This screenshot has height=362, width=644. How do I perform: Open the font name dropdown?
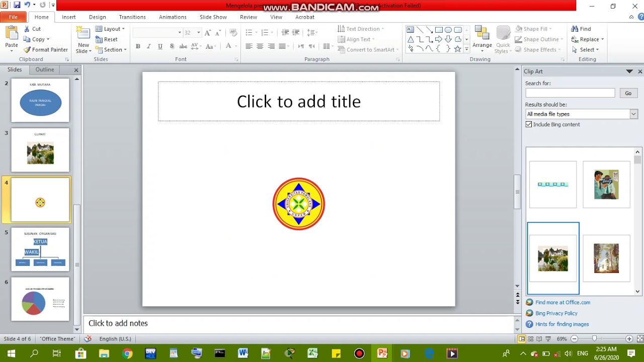click(x=180, y=33)
